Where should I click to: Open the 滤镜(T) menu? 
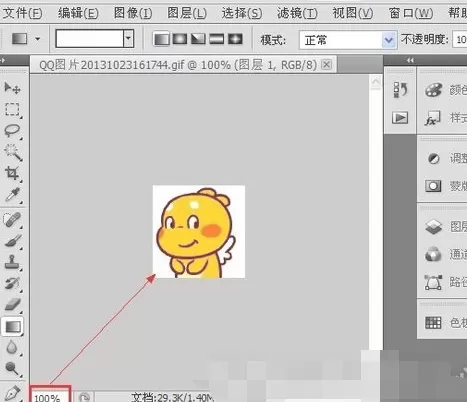[x=297, y=13]
